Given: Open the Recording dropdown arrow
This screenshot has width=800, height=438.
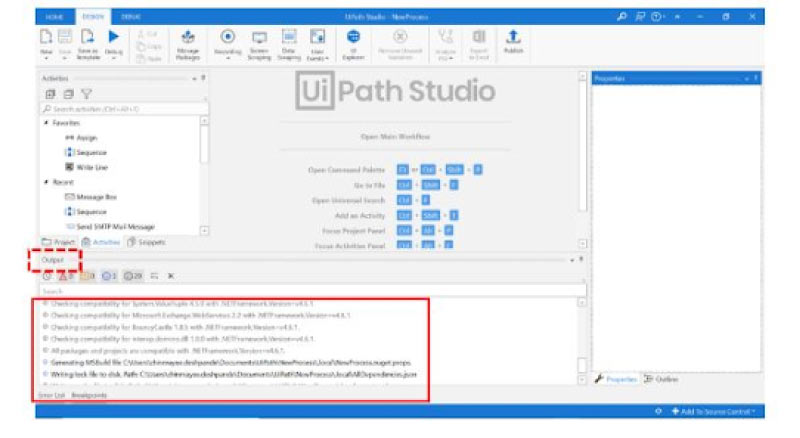Looking at the screenshot, I should (x=228, y=58).
